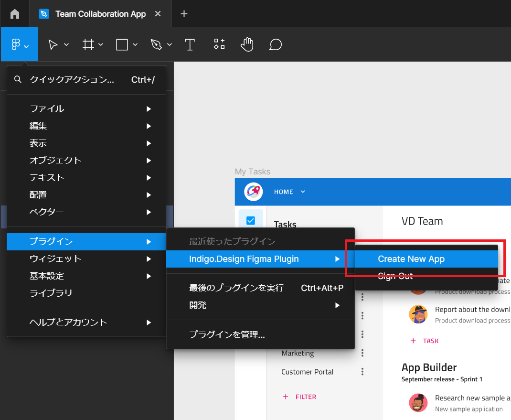Open the ライブラリ menu item
511x420 pixels.
click(x=86, y=293)
